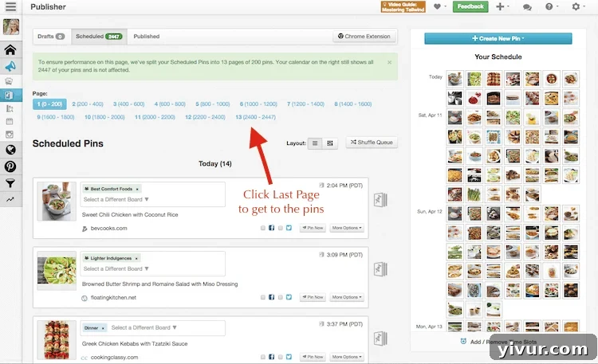
Task: Go to page 10 (1800 - 2000)
Action: [x=104, y=117]
